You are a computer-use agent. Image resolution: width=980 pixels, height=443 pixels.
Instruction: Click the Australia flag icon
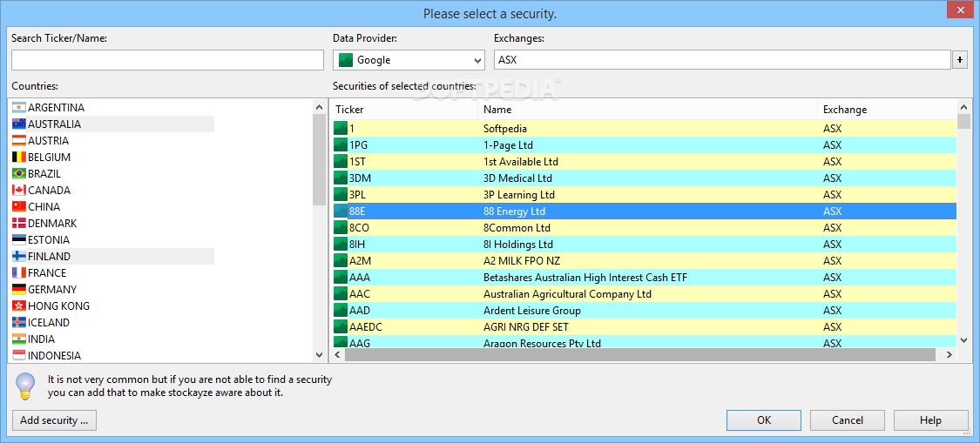[19, 124]
